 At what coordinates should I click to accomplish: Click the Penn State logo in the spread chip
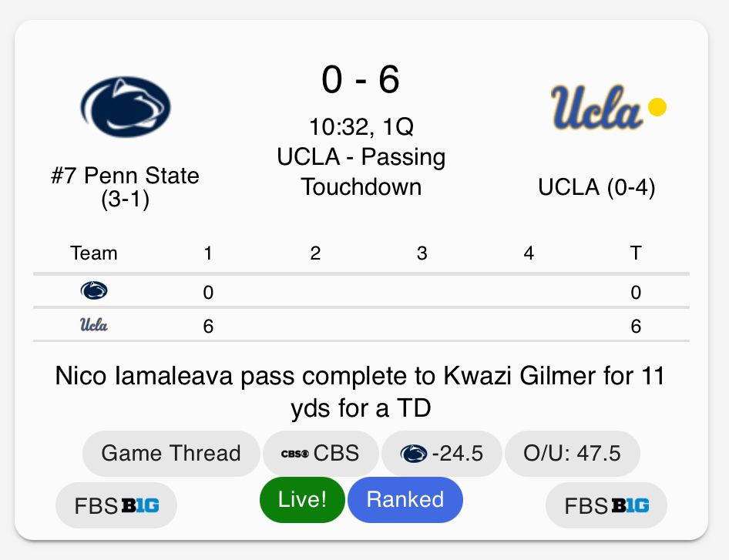pyautogui.click(x=414, y=454)
